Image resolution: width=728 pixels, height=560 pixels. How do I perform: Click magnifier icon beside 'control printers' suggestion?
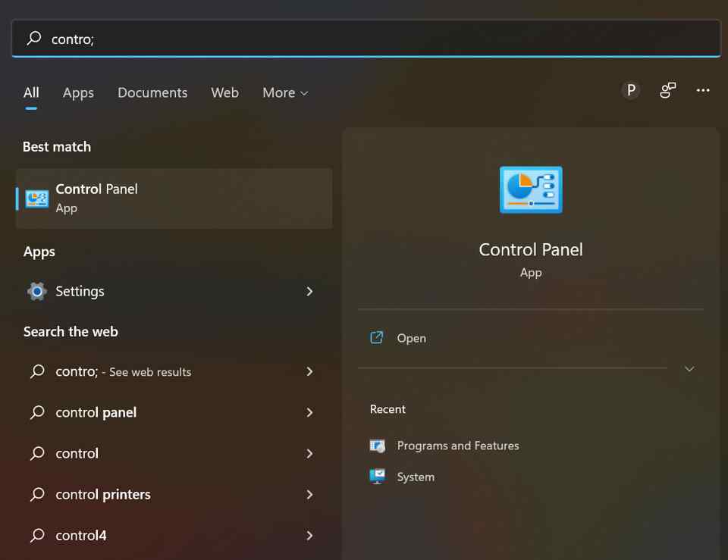[37, 494]
